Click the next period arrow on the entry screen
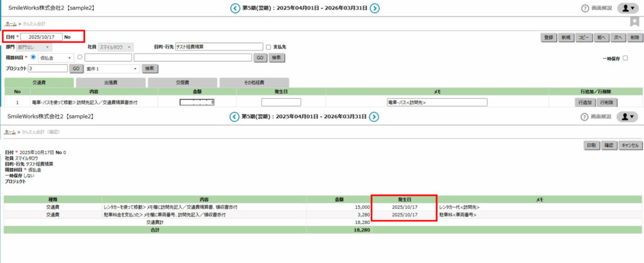 pos(374,8)
